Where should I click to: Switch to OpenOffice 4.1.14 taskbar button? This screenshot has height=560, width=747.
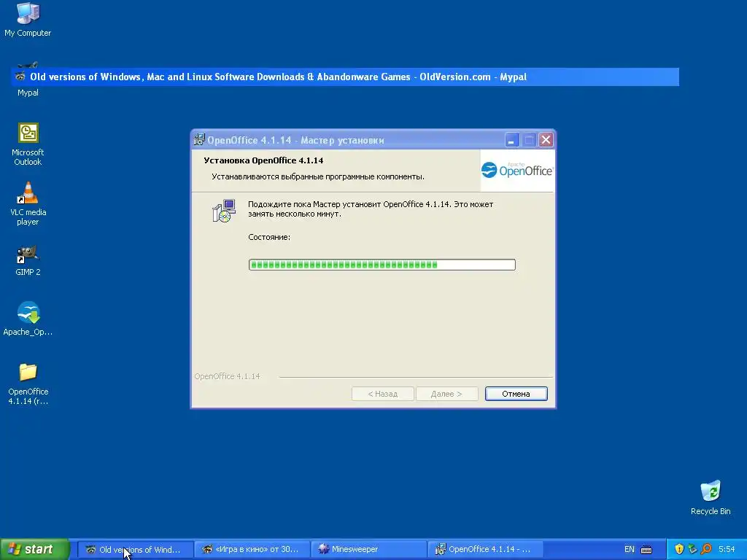[485, 550]
